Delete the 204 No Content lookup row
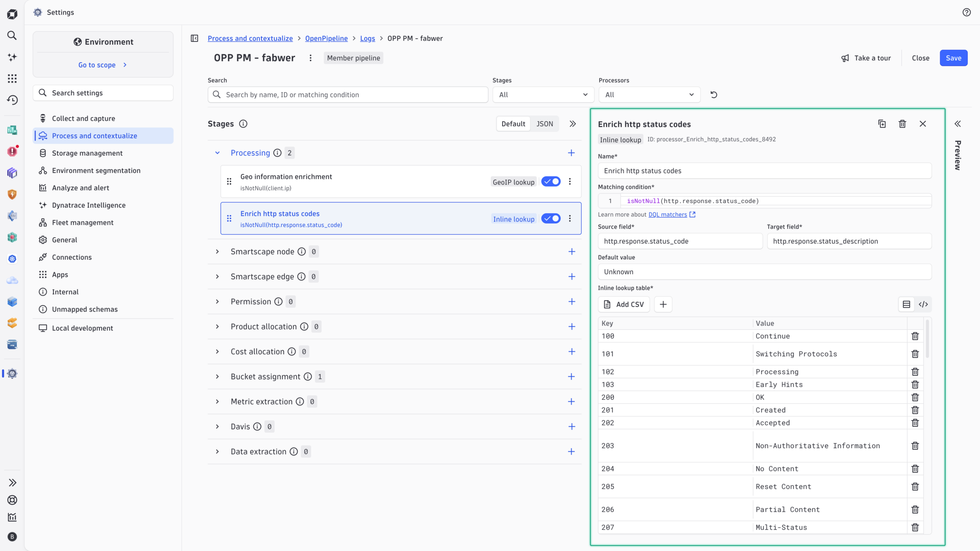The image size is (980, 551). 915,469
